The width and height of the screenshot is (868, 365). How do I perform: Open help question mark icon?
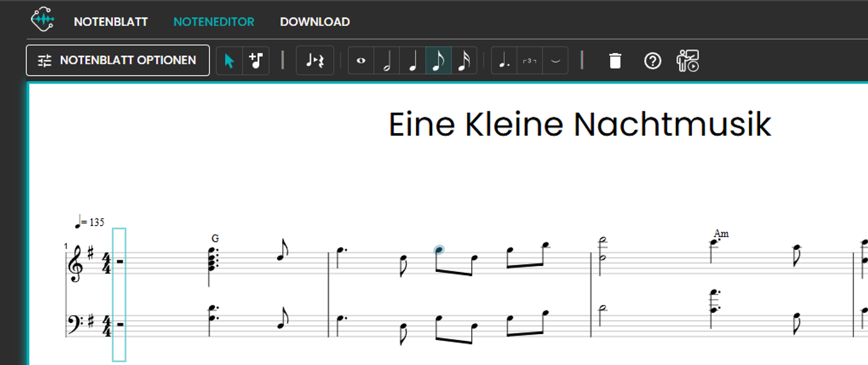pyautogui.click(x=652, y=61)
